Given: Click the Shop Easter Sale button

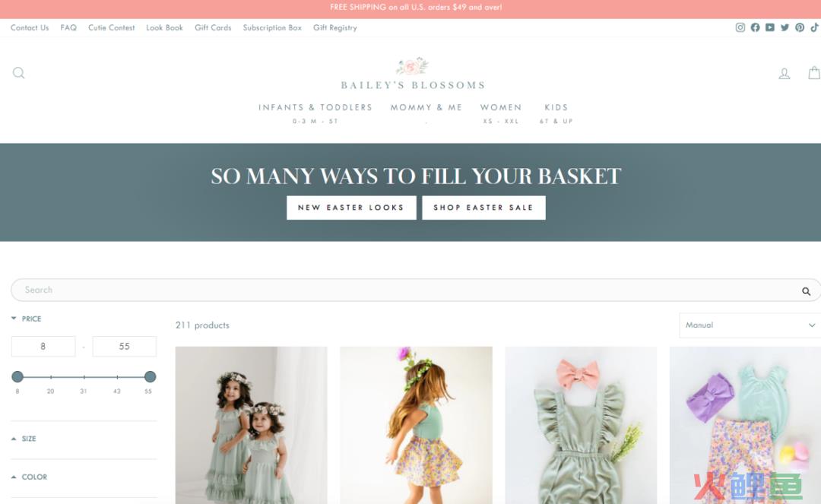Looking at the screenshot, I should pyautogui.click(x=483, y=208).
